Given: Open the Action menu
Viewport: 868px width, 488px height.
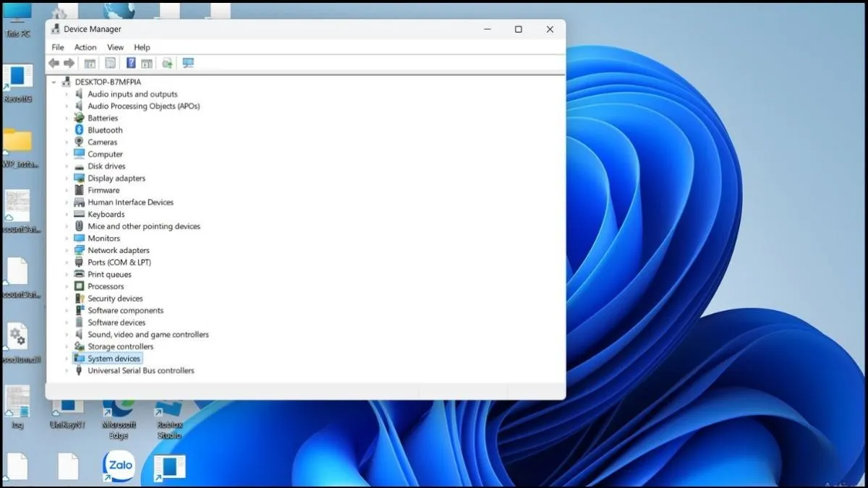Looking at the screenshot, I should (85, 46).
